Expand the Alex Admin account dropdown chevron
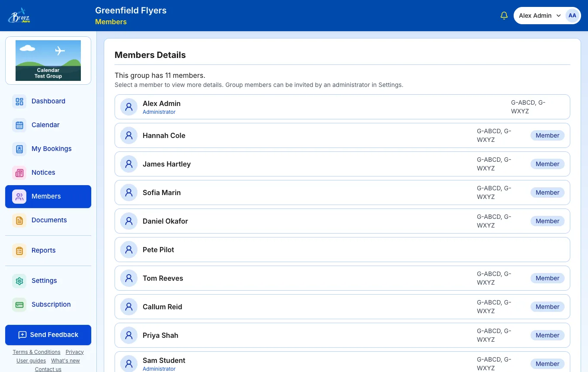Viewport: 588px width, 372px height. tap(559, 16)
